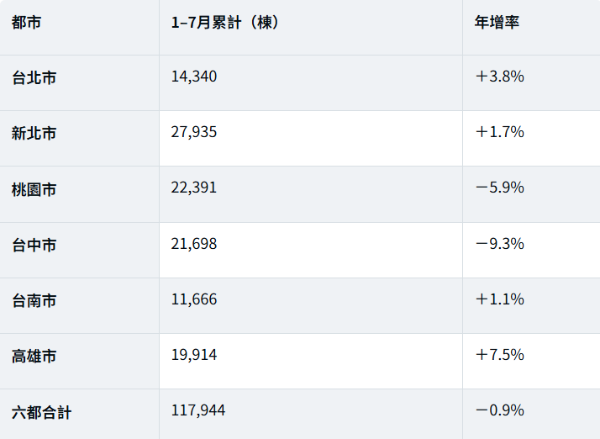This screenshot has width=600, height=439.
Task: Click the 14,340 value cell
Action: click(194, 77)
